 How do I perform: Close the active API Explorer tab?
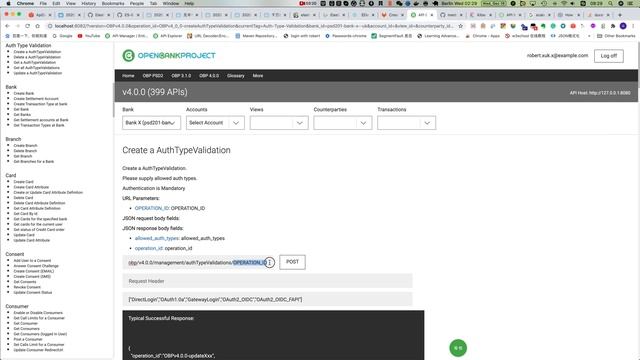click(432, 15)
